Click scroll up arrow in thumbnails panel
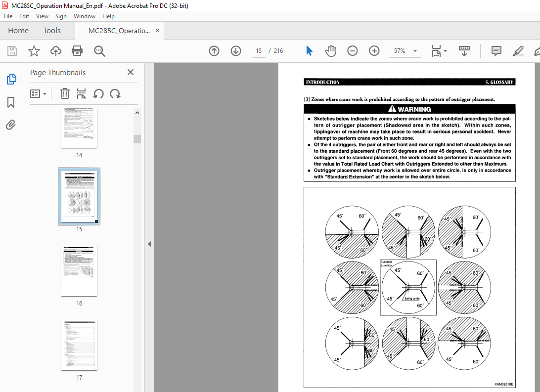This screenshot has width=540, height=392. pos(137,113)
